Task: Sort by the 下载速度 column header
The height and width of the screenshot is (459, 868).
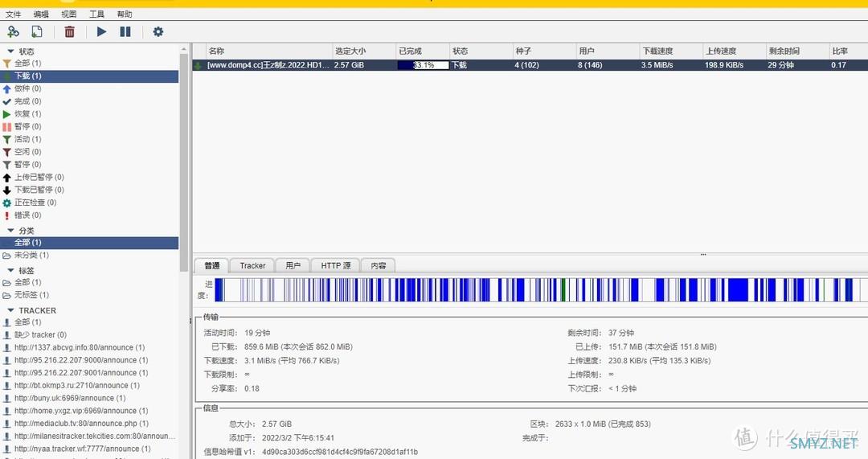Action: (x=671, y=51)
